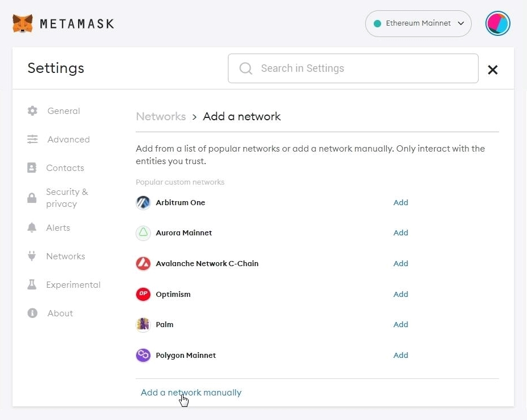527x420 pixels.
Task: Click the Aurora Mainnet network icon
Action: (x=143, y=233)
